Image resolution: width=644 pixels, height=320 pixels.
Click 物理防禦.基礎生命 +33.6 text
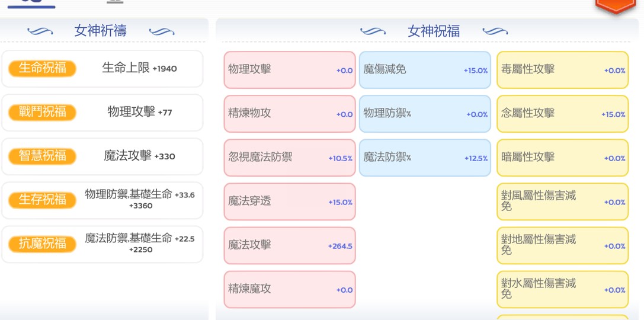click(x=140, y=194)
